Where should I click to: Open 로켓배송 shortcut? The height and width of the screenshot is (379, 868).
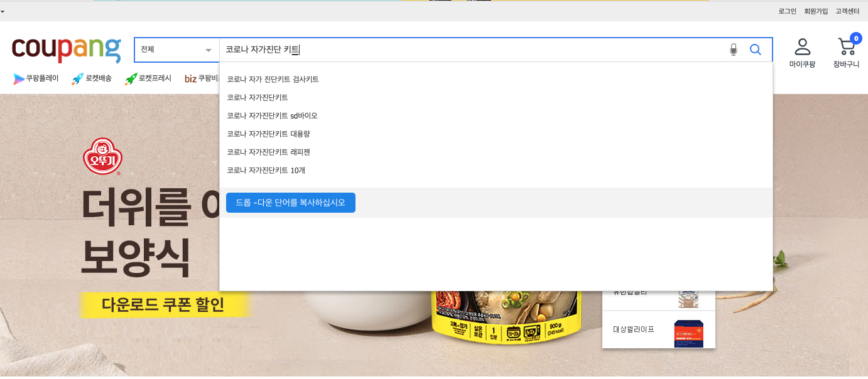coord(92,78)
